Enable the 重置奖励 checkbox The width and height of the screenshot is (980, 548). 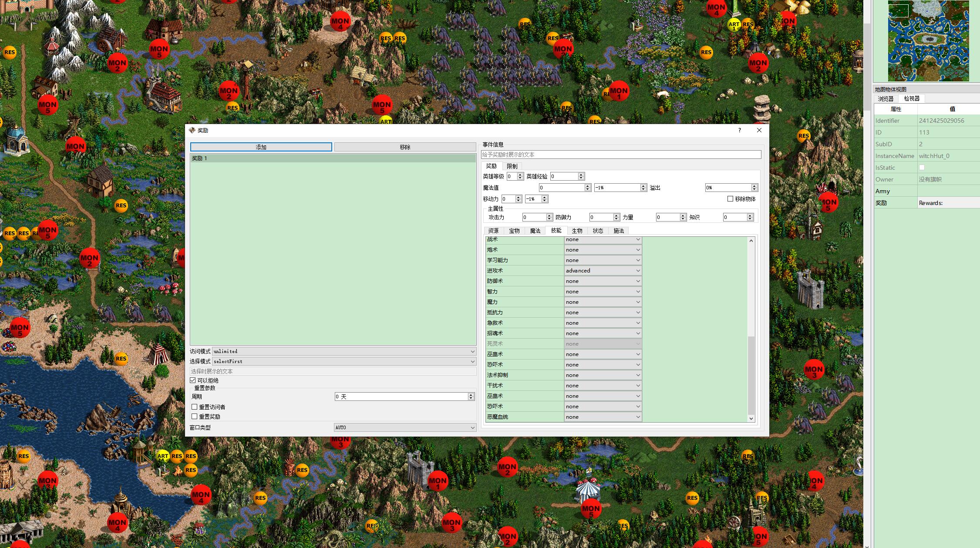pos(195,416)
